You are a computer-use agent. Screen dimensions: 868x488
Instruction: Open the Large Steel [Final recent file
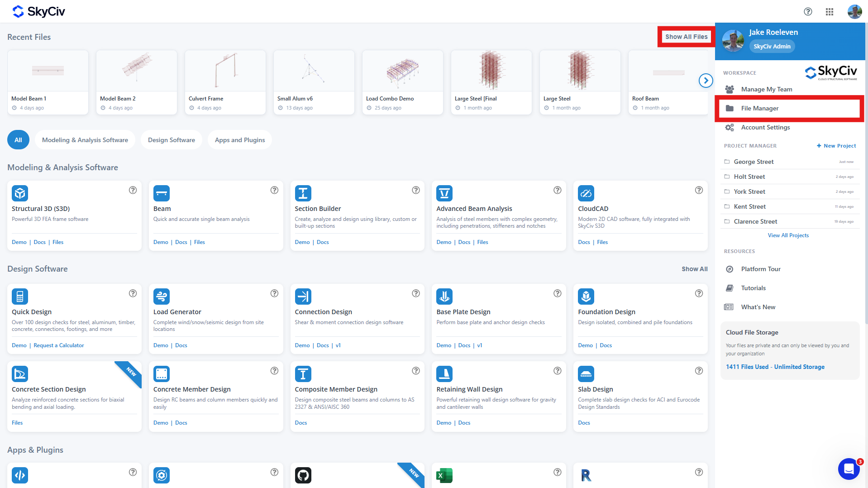pyautogui.click(x=491, y=82)
